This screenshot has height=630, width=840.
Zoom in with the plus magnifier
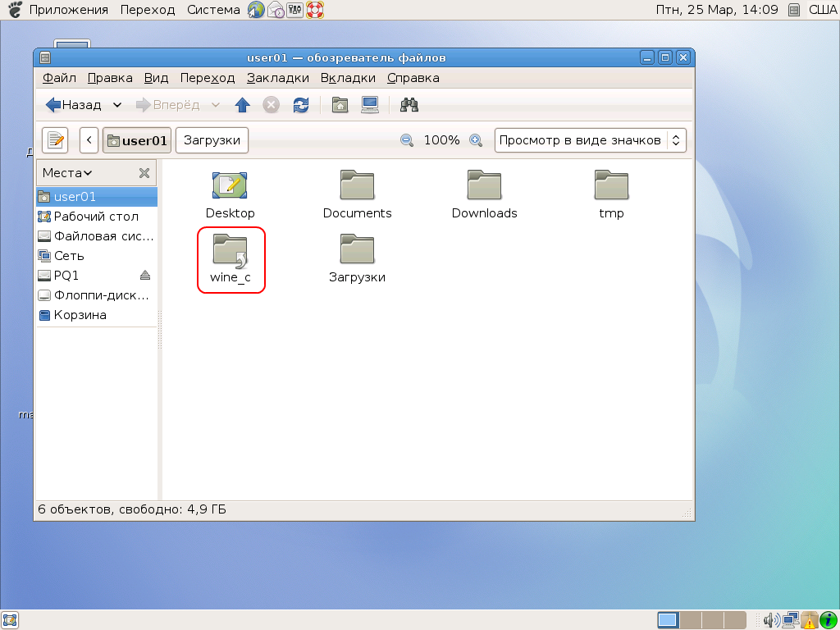pos(476,140)
